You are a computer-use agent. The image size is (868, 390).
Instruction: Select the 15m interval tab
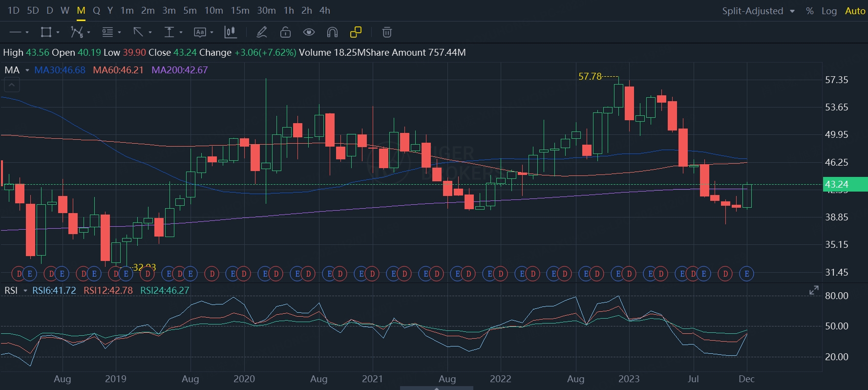point(240,10)
